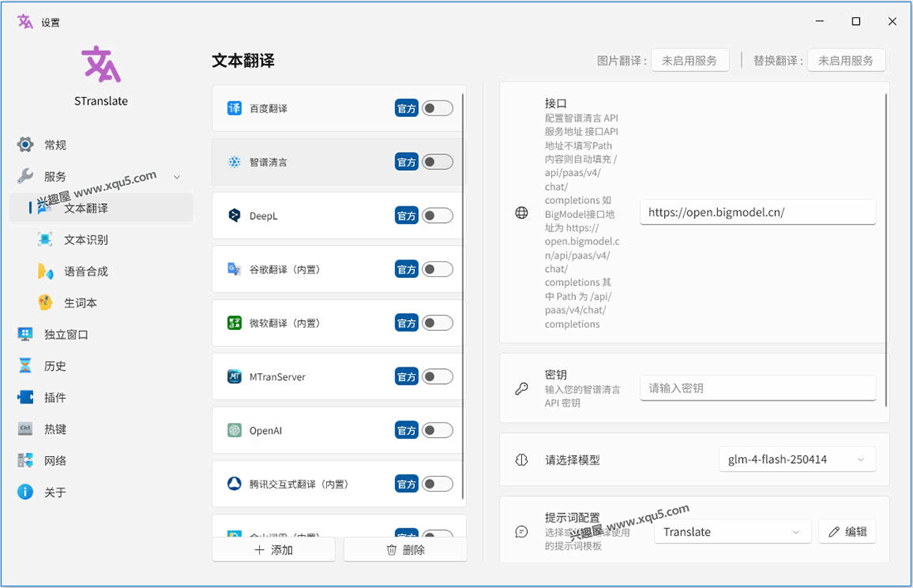Click the 谷歌翻译 service icon
913x588 pixels.
tap(234, 270)
